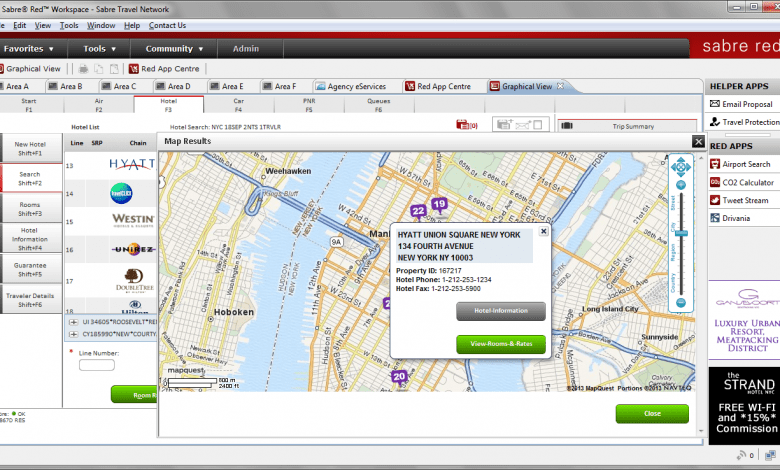780x470 pixels.
Task: Click the map zoom level slider handle
Action: tap(681, 233)
